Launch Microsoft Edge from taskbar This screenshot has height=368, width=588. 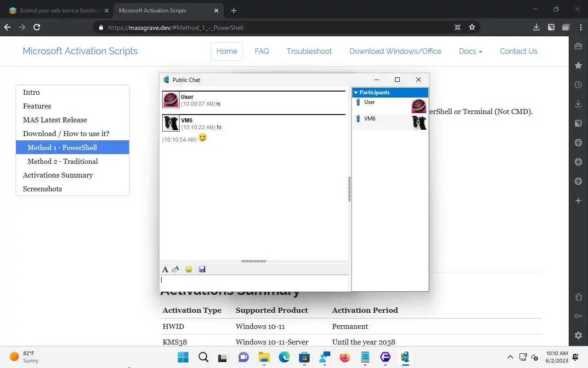(x=284, y=357)
